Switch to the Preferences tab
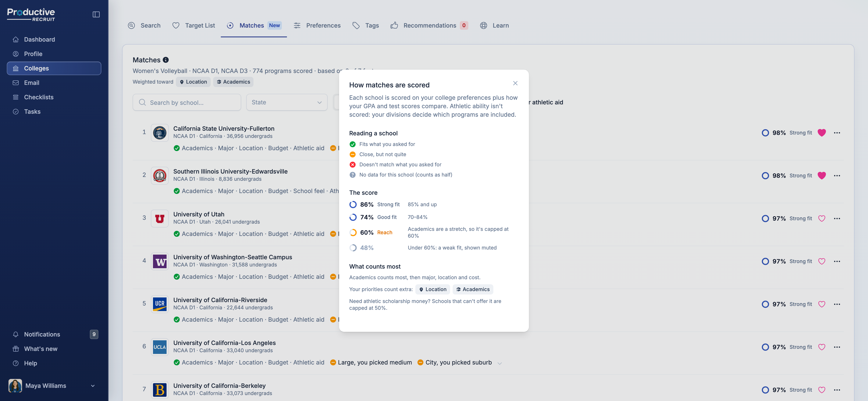 click(317, 25)
